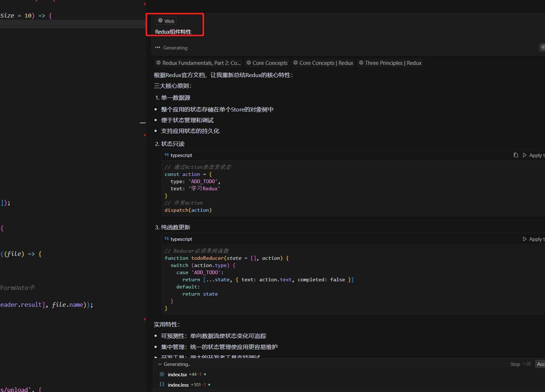Open the 'Redux Fundamentals, Part 2' source link
545x392 pixels.
tap(198, 63)
